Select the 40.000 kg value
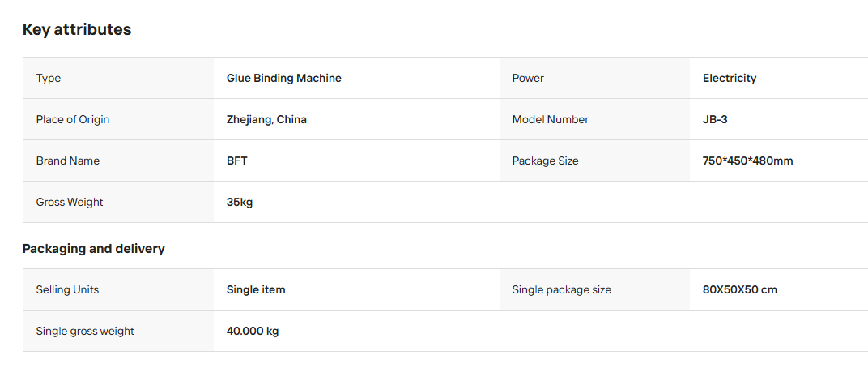This screenshot has height=377, width=868. (x=253, y=331)
